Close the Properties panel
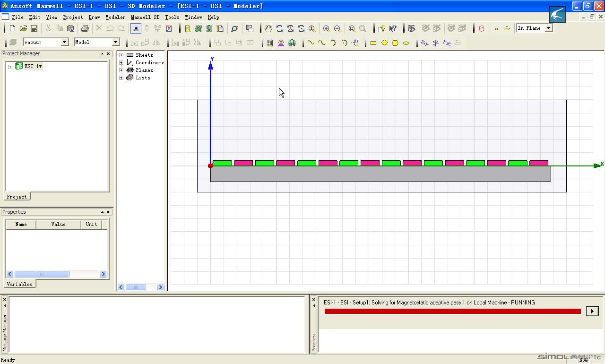This screenshot has width=605, height=364. coord(108,212)
